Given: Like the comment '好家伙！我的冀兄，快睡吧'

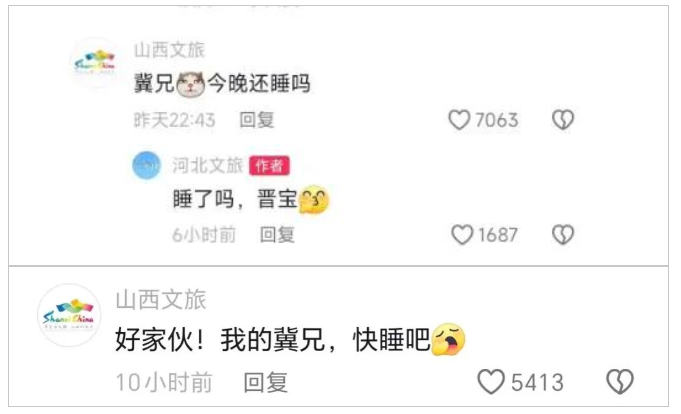Looking at the screenshot, I should point(491,381).
